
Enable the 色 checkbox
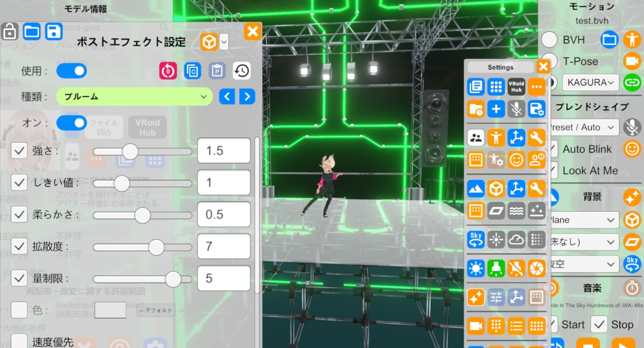19,310
